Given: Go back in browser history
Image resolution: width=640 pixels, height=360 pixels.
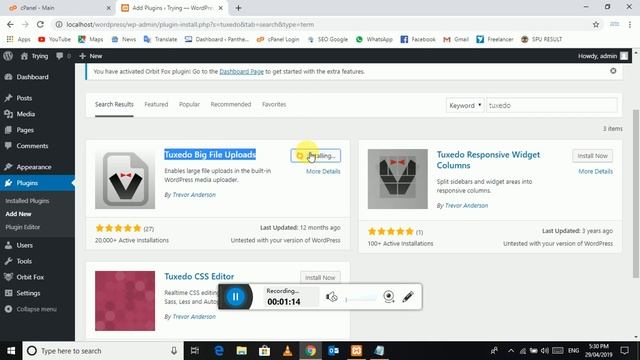Looking at the screenshot, I should [x=10, y=24].
